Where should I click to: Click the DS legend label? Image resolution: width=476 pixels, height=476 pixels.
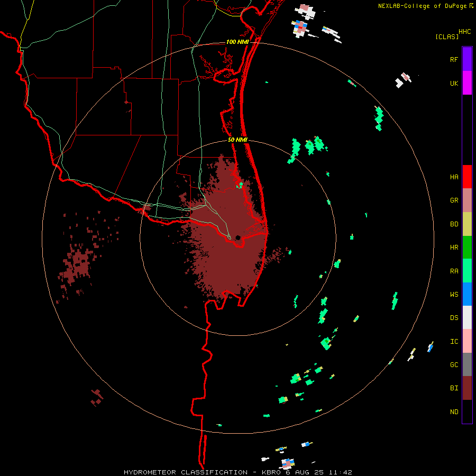454,317
